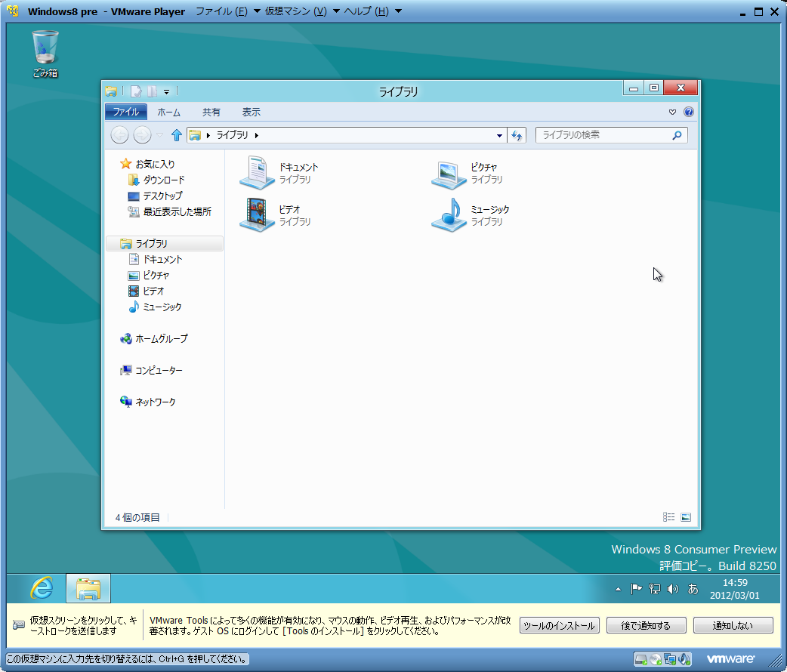Screen dimensions: 787x672
Task: Switch to the ホーム ribbon tab
Action: (168, 113)
